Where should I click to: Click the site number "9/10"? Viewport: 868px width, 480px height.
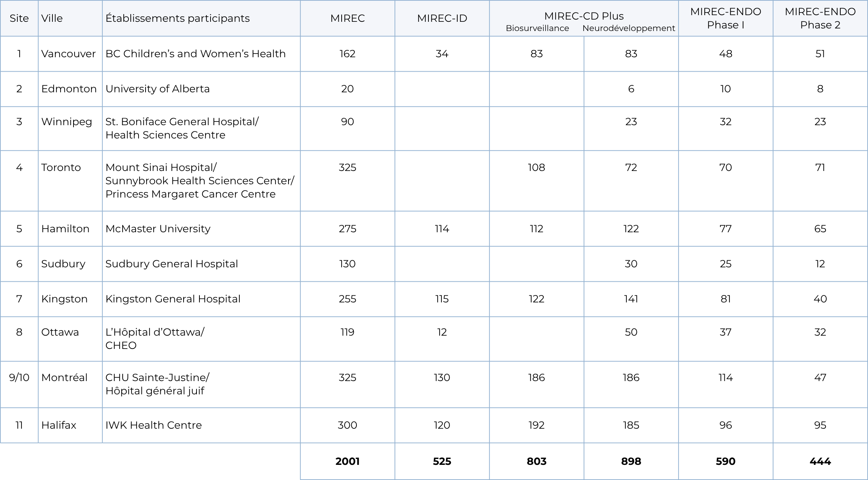[x=19, y=378]
